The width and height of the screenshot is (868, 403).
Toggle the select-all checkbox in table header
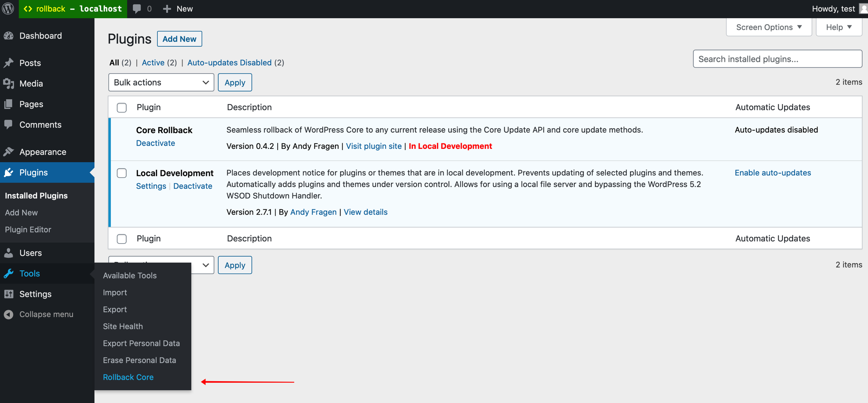coord(121,108)
